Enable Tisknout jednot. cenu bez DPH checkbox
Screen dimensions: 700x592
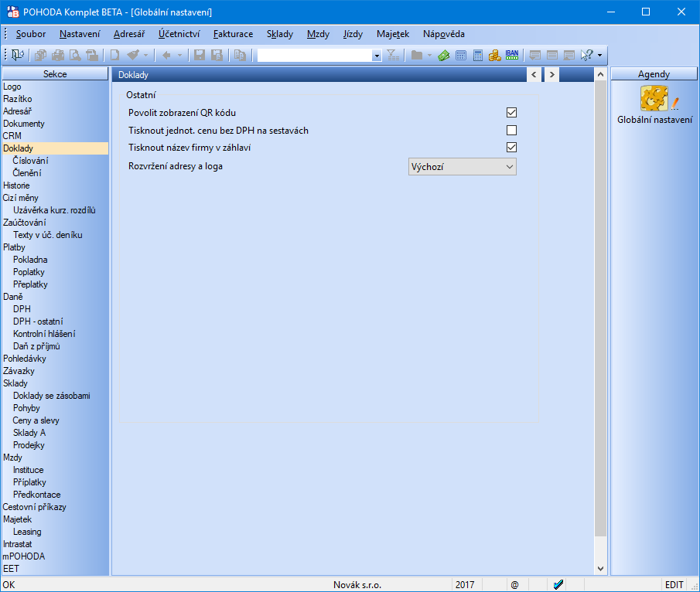pos(511,131)
